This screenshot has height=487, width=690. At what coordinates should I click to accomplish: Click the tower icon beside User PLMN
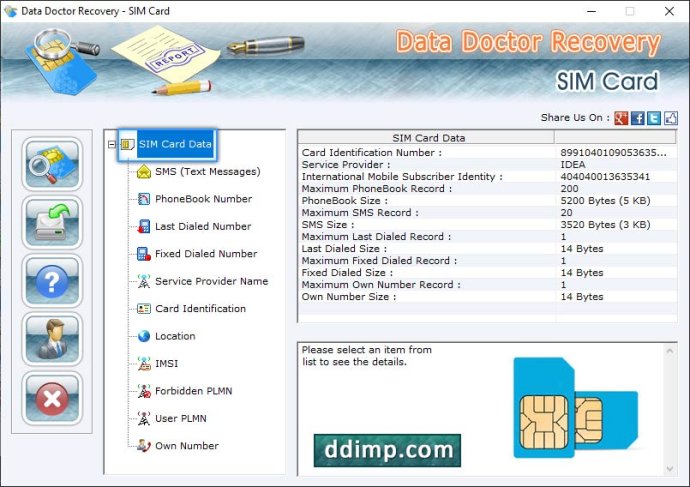point(144,418)
